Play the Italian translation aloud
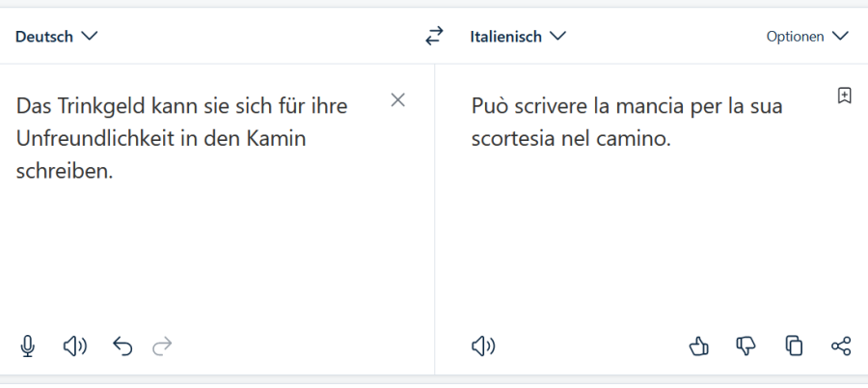Screen dimensions: 868x388 482,346
